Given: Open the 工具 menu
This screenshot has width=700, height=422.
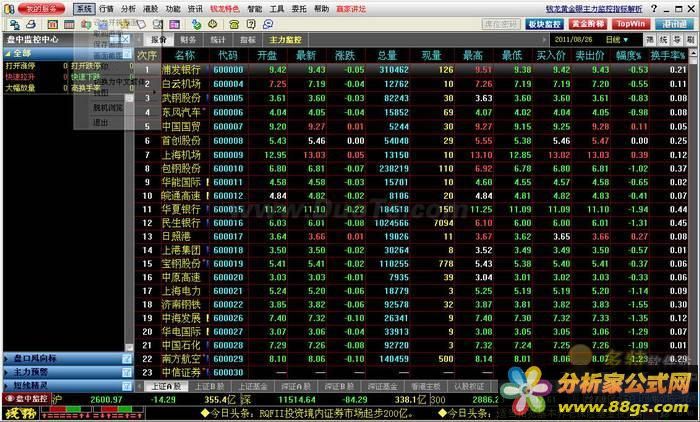Looking at the screenshot, I should click(277, 9).
